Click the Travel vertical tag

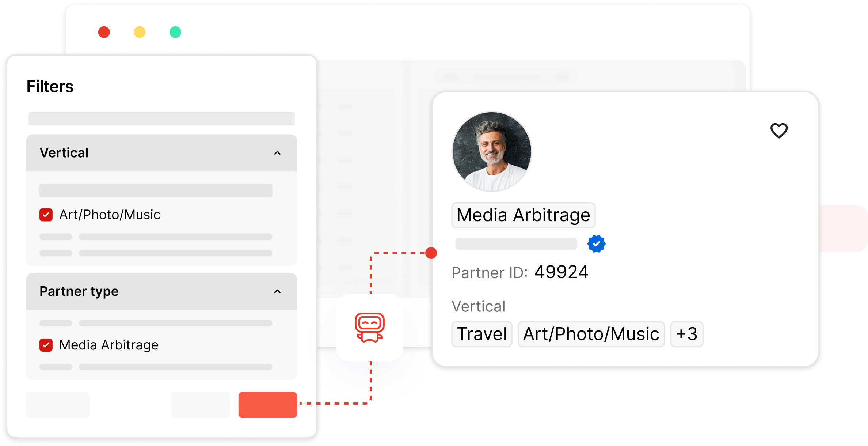click(x=482, y=334)
